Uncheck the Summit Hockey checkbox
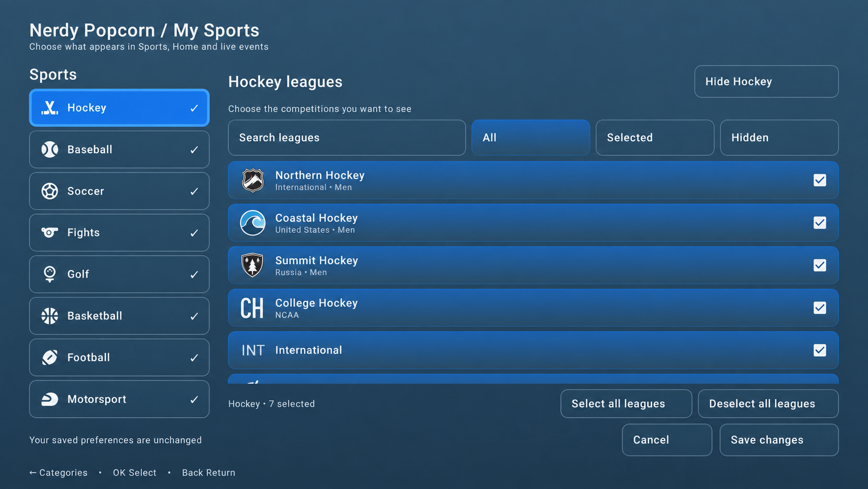This screenshot has height=489, width=868. 820,266
